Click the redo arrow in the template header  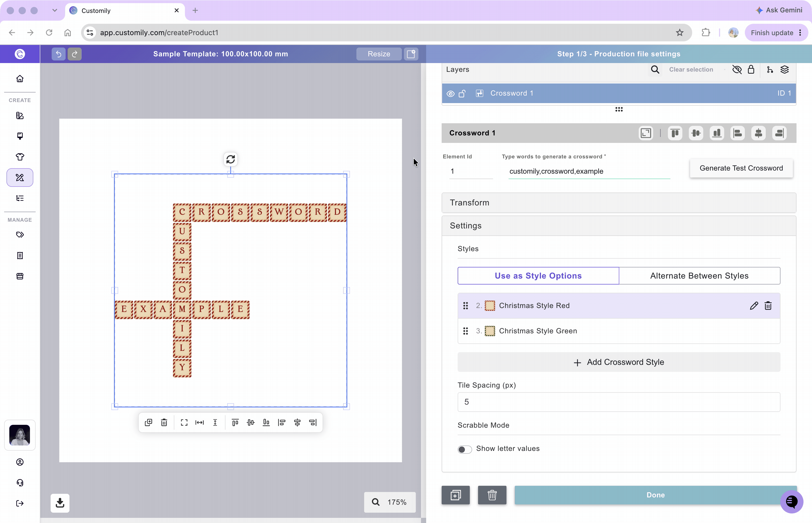pos(74,54)
